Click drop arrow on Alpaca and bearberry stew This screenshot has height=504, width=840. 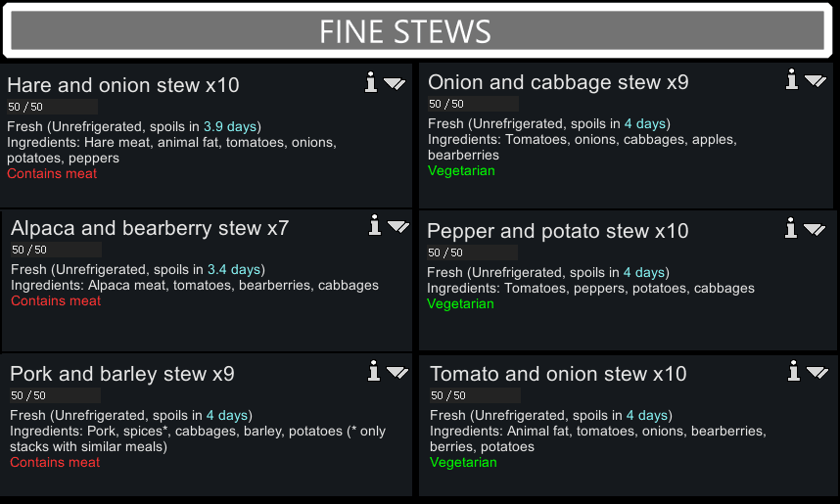point(398,227)
